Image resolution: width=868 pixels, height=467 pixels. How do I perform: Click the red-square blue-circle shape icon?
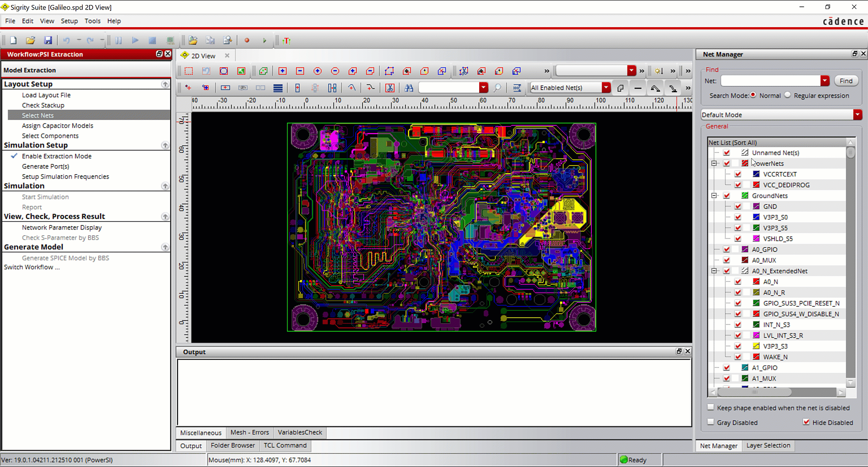point(224,71)
